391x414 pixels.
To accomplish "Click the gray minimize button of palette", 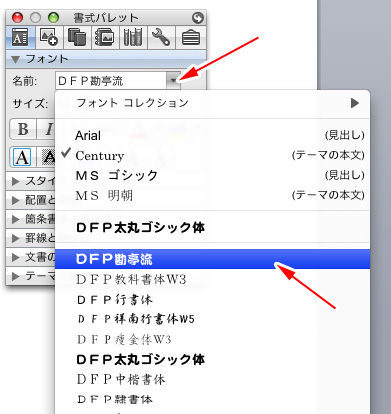I will [x=36, y=18].
